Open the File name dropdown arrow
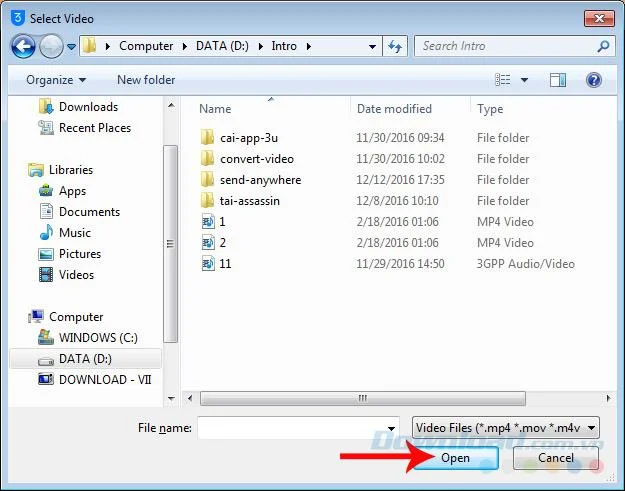 click(x=391, y=428)
